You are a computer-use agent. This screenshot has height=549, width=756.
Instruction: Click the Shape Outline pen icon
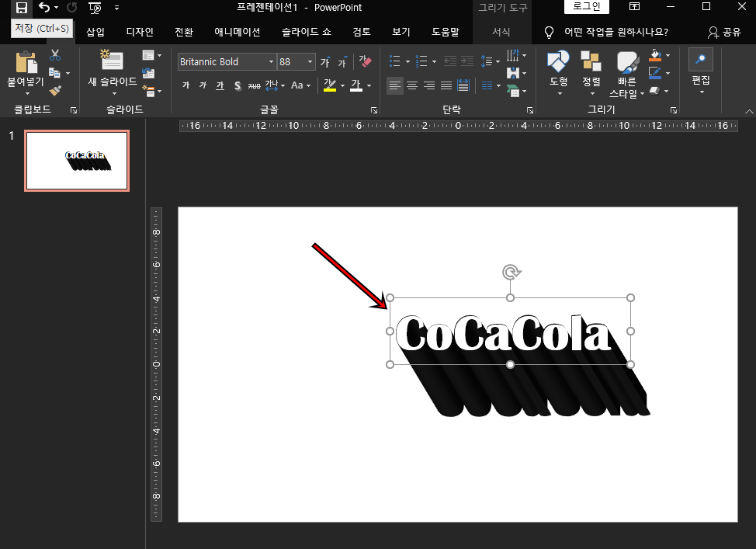[655, 73]
